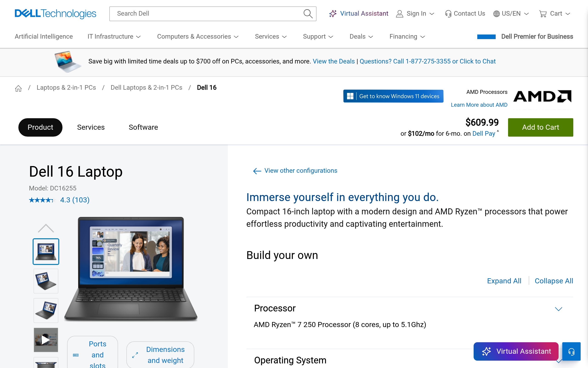Select the third laptop thumbnail
588x368 pixels.
tap(46, 310)
